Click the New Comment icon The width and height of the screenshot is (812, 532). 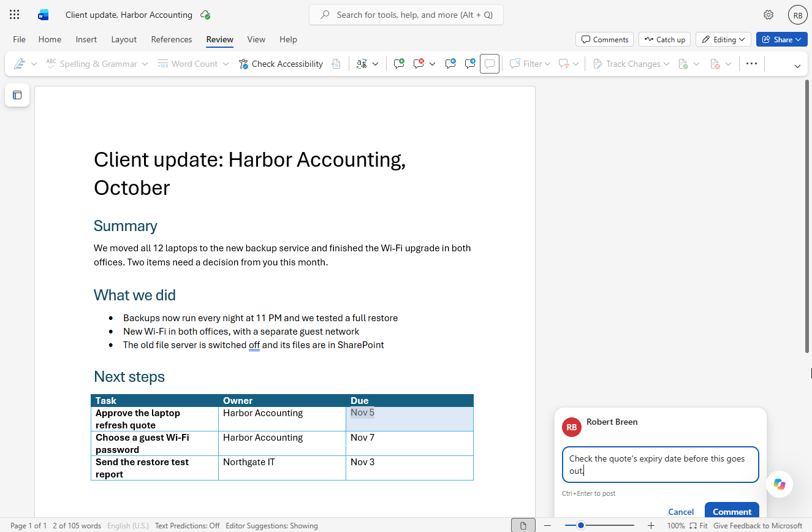click(399, 64)
